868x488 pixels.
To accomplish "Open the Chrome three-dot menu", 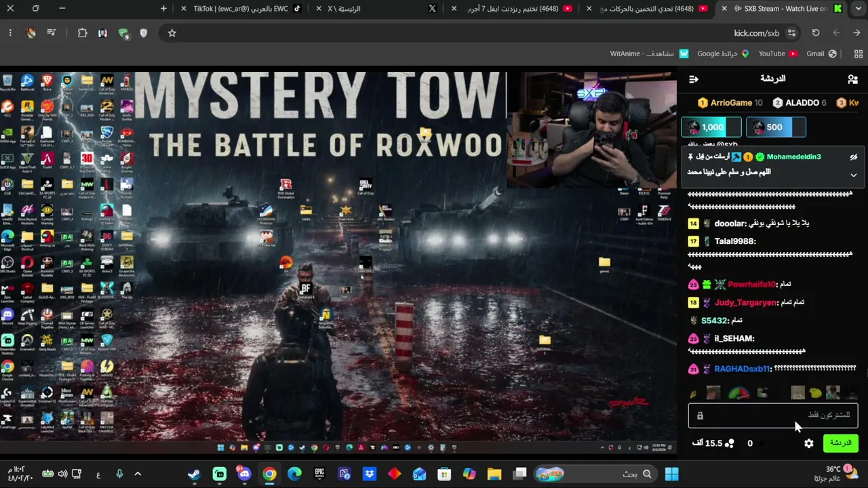I will click(10, 33).
